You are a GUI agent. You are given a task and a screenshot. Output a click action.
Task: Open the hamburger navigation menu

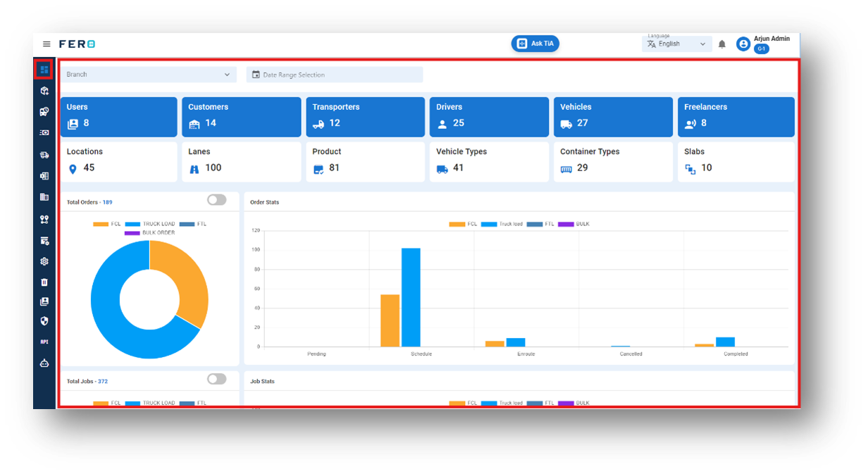(46, 44)
